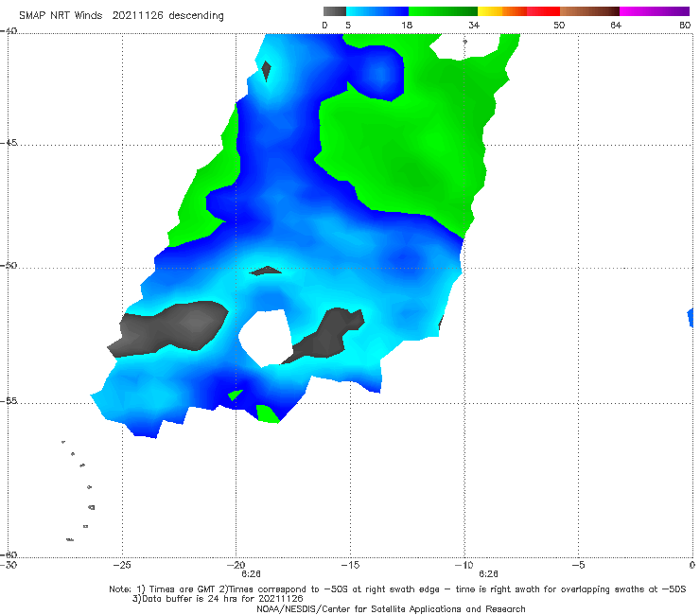Image resolution: width=700 pixels, height=615 pixels.
Task: Click the longitude label '-5'
Action: click(578, 565)
